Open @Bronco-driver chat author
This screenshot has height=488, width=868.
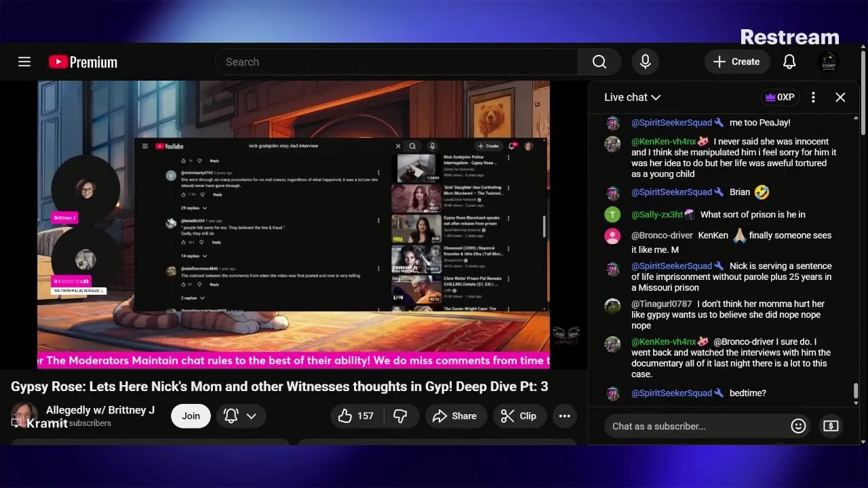662,235
